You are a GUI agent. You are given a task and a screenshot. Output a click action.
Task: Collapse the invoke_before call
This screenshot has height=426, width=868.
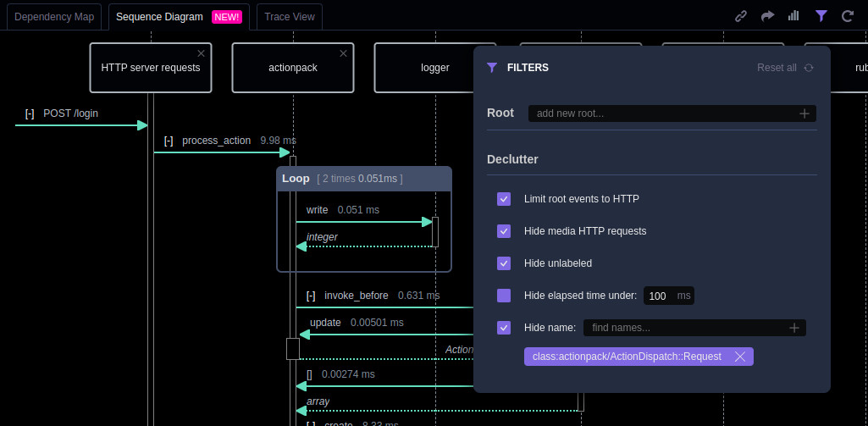tap(311, 296)
